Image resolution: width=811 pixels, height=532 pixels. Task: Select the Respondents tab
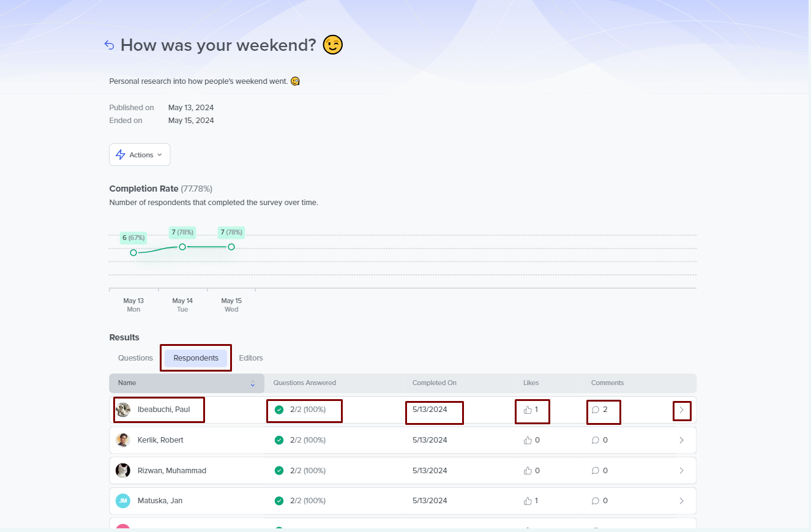tap(196, 358)
